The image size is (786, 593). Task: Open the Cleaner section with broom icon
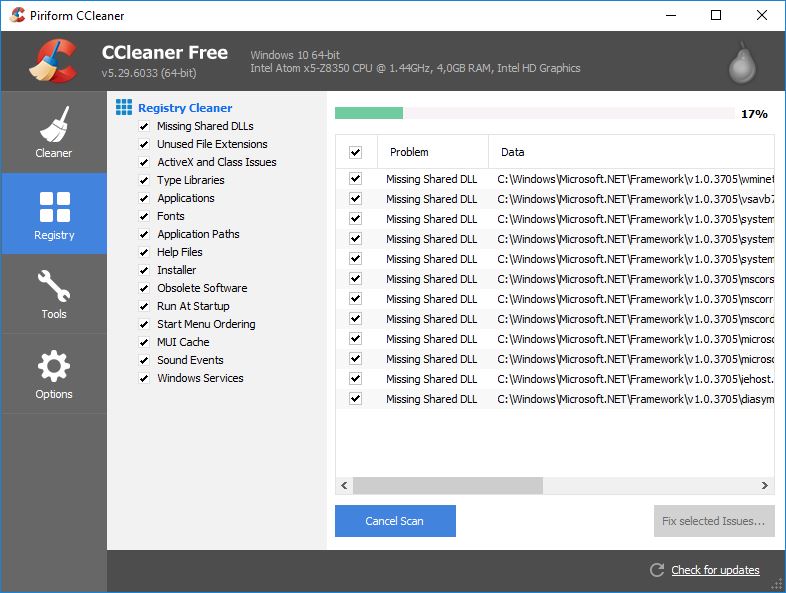coord(54,132)
